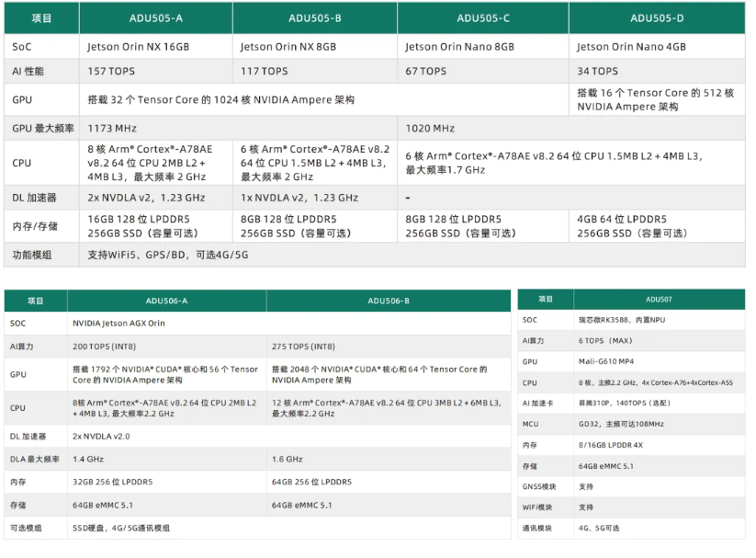Click the 4G、5G可选 cell
Viewport: 756px width, 558px height.
660,528
